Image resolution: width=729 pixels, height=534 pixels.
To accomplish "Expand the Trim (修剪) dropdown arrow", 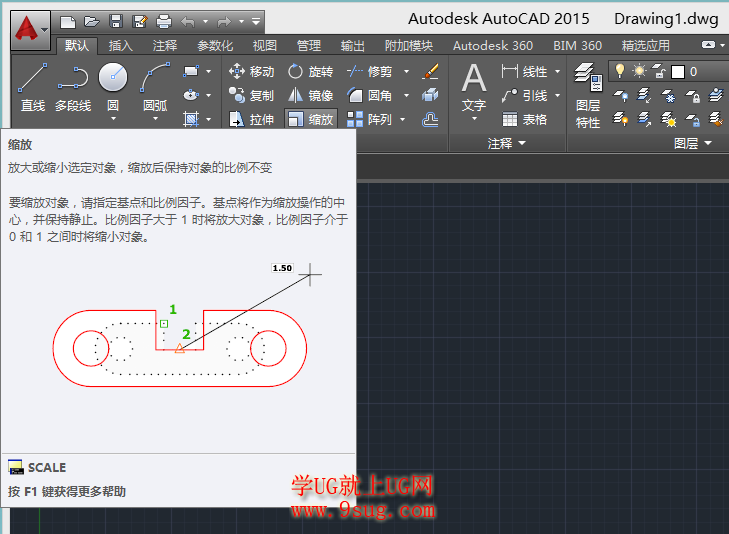I will click(406, 72).
